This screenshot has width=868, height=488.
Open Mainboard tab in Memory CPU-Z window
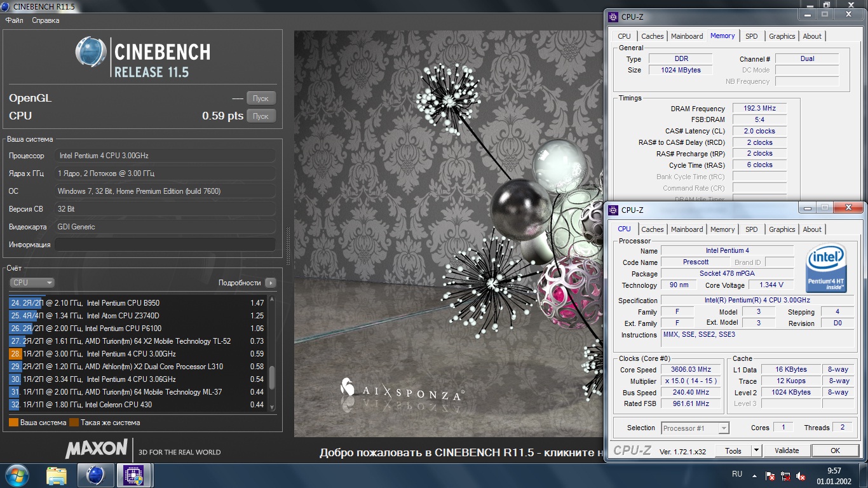pyautogui.click(x=687, y=36)
